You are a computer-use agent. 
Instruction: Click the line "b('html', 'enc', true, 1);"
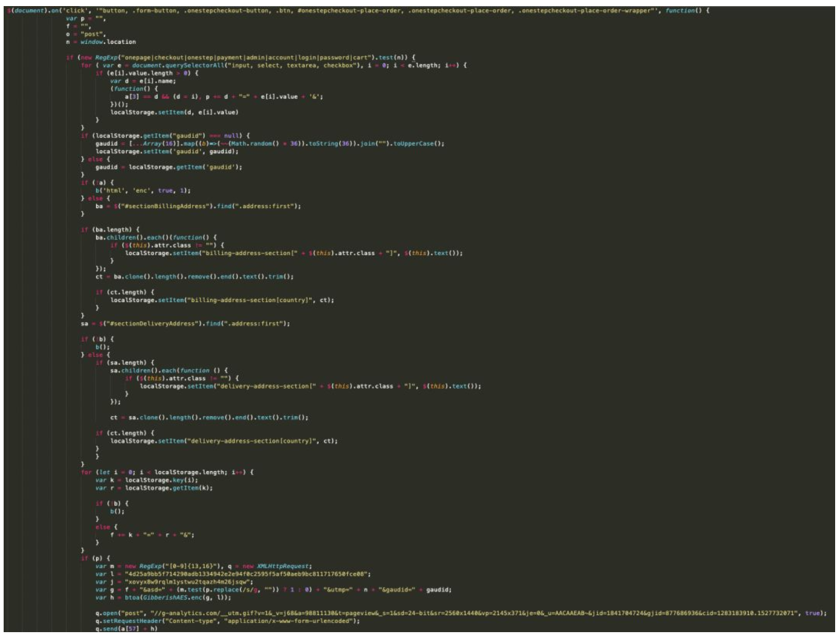pyautogui.click(x=143, y=190)
